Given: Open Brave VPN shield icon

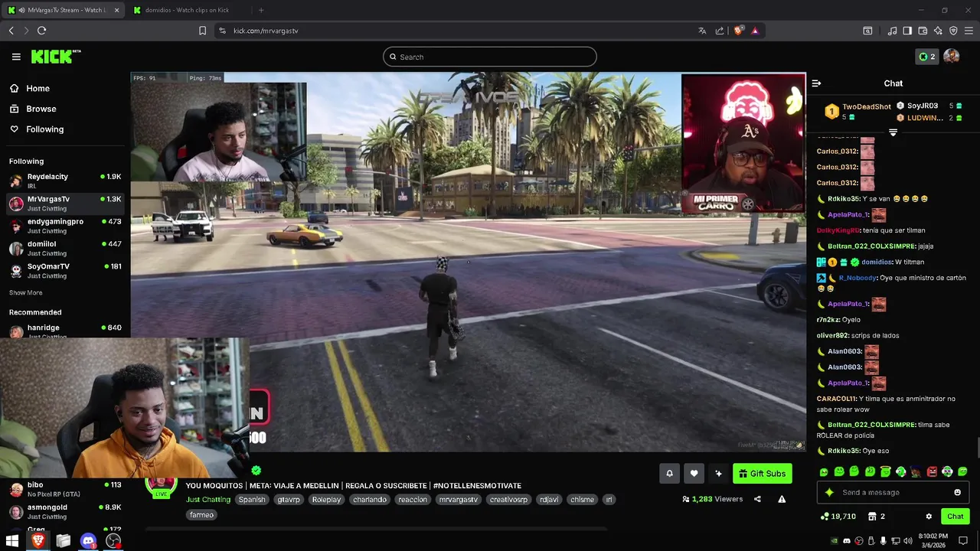Looking at the screenshot, I should 953,31.
